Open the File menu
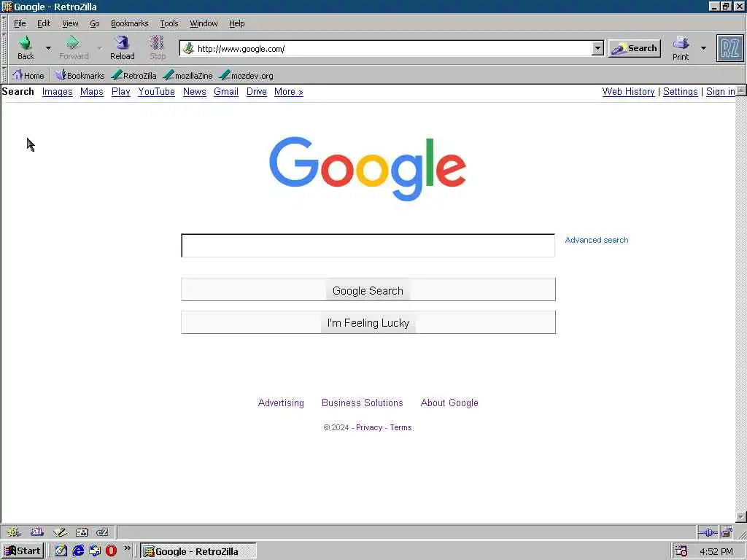This screenshot has height=560, width=747. click(x=20, y=23)
